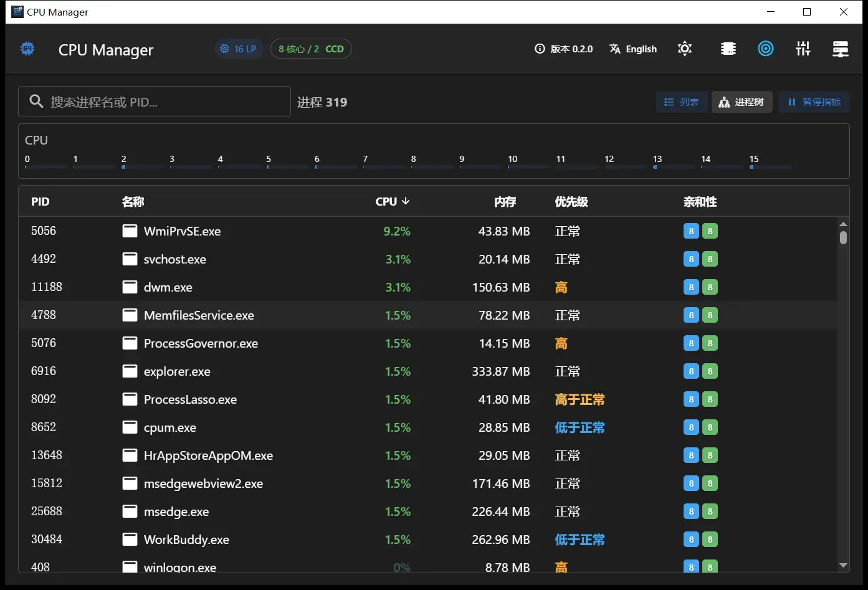Click the process list scrollbar down arrow
This screenshot has height=590, width=868.
tap(843, 565)
